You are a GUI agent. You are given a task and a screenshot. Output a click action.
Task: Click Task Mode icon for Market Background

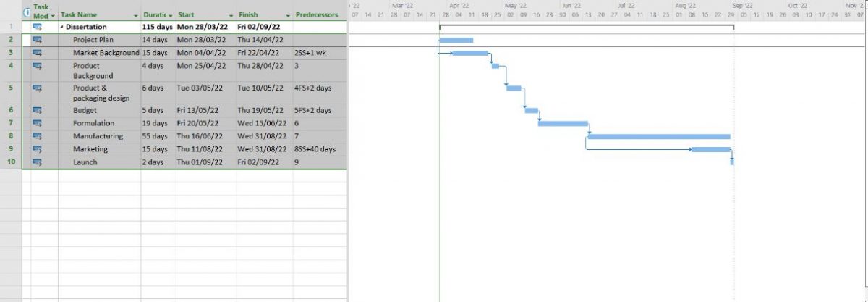point(38,53)
